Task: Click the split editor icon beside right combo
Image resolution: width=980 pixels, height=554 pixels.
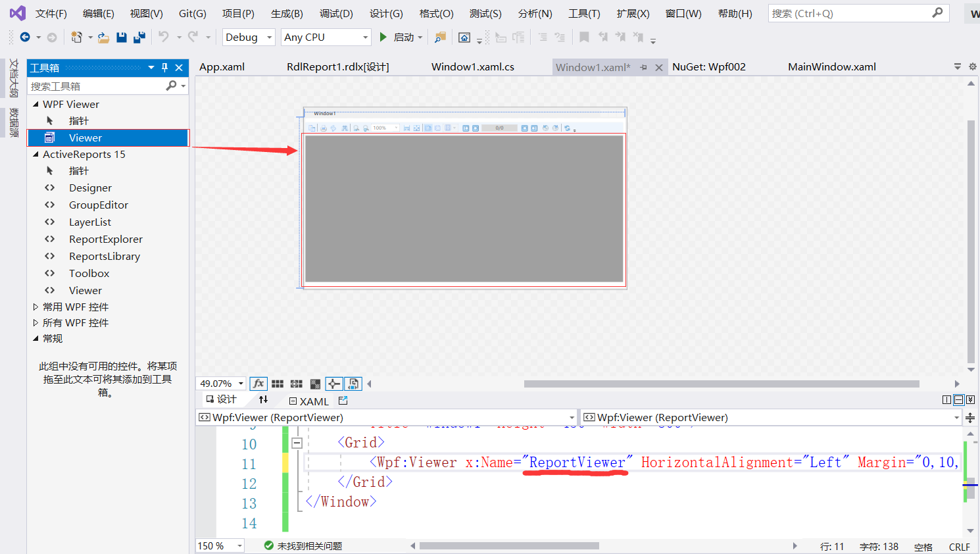Action: (x=970, y=417)
